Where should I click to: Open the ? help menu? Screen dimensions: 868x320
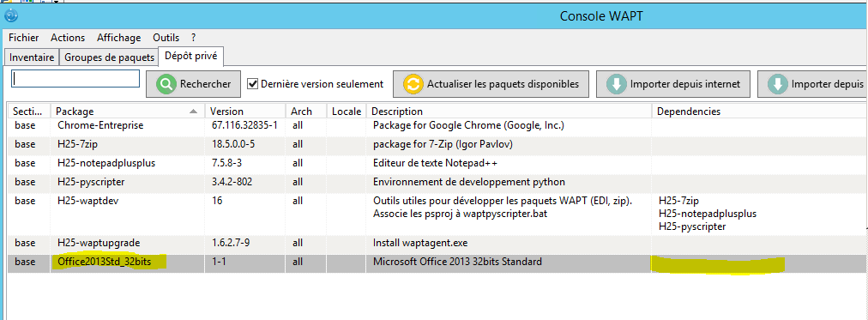tap(193, 38)
